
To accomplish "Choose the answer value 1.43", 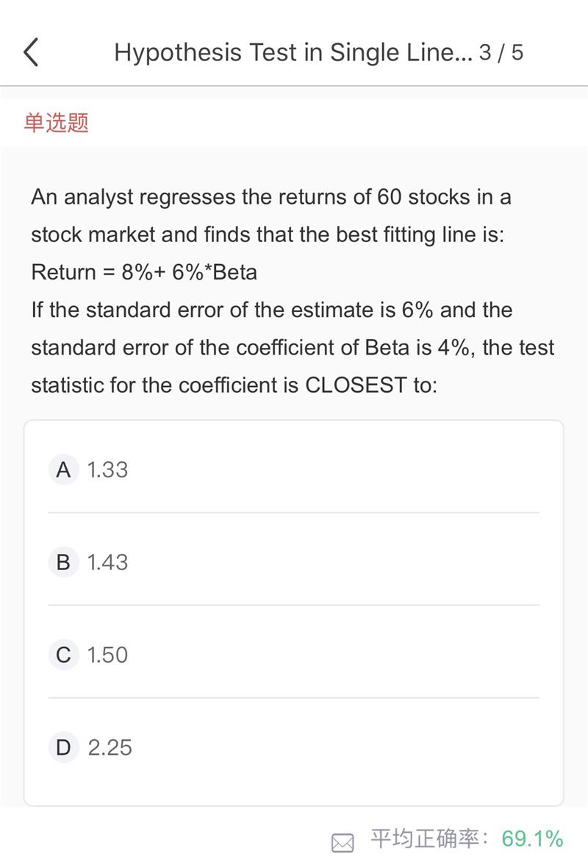I will click(108, 563).
